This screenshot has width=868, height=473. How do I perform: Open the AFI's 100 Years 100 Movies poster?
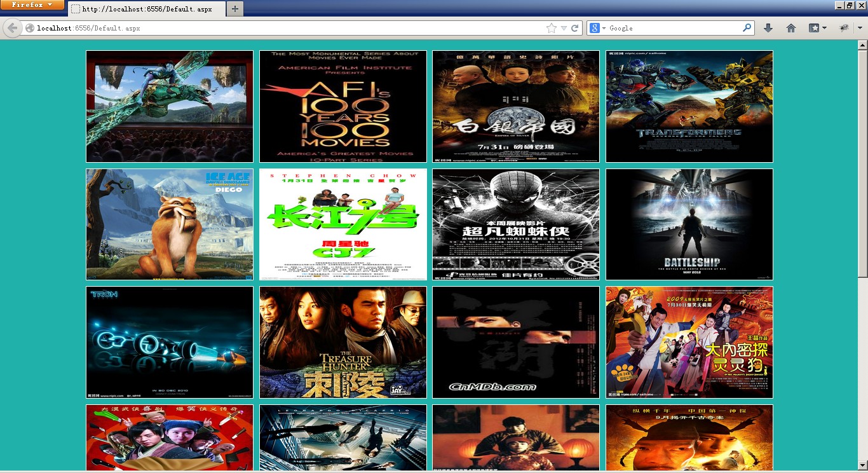tap(343, 107)
